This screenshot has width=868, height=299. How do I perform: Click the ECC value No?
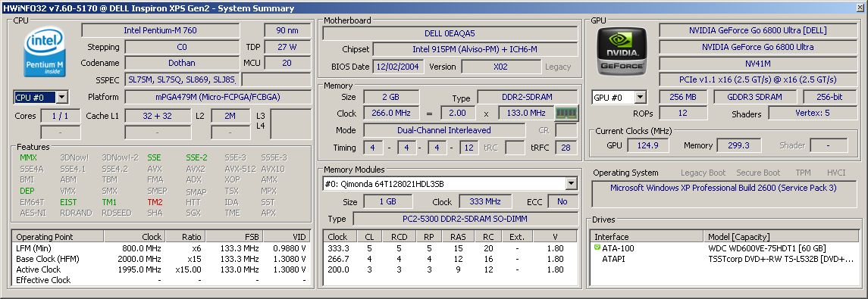tap(562, 201)
